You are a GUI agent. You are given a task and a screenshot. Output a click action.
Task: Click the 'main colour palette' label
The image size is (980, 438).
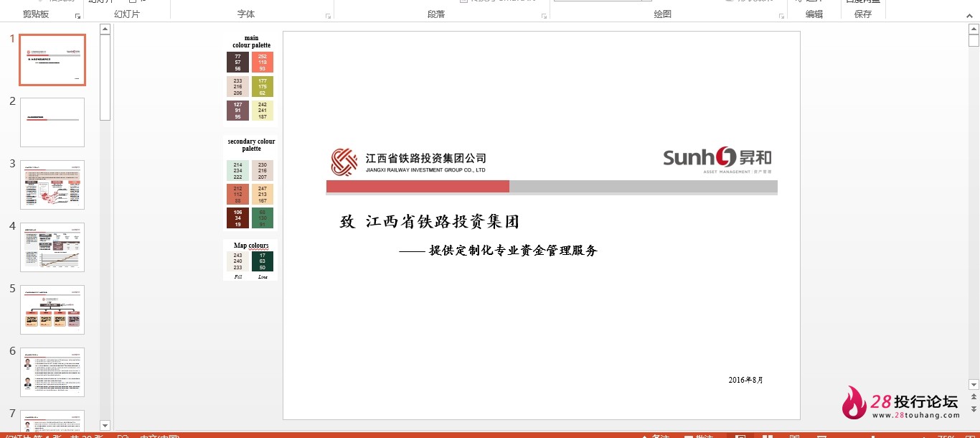pos(251,42)
